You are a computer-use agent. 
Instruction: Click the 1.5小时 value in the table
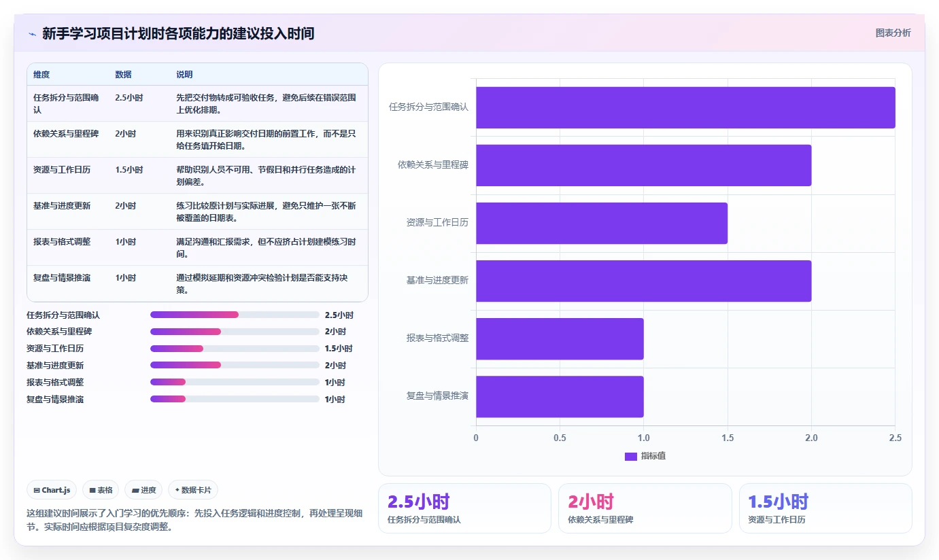(x=129, y=169)
